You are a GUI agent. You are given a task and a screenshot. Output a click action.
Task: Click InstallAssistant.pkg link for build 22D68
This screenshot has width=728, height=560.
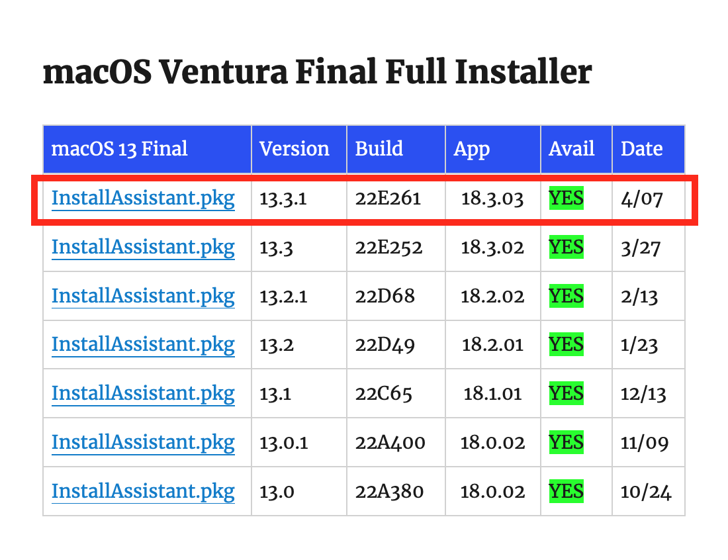pos(143,296)
